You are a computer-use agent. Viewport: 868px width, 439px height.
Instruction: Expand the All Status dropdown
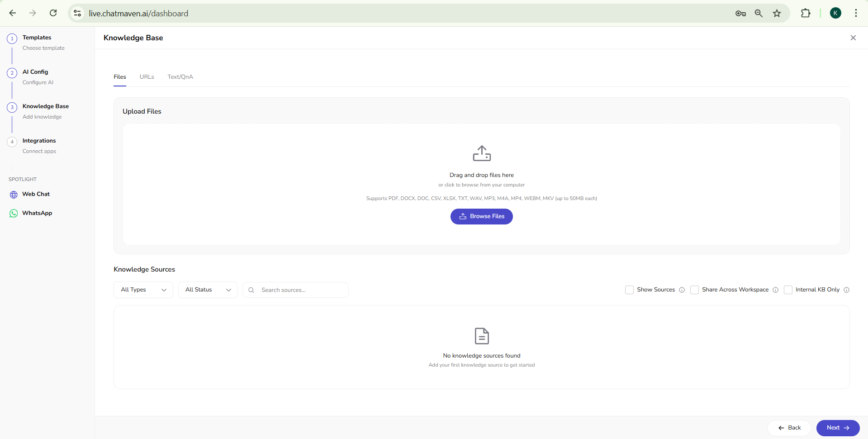coord(207,290)
